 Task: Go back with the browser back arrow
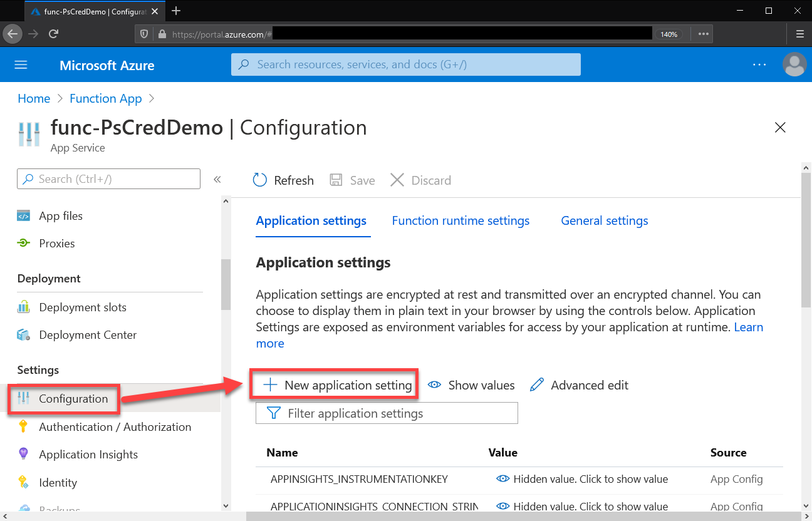tap(13, 34)
